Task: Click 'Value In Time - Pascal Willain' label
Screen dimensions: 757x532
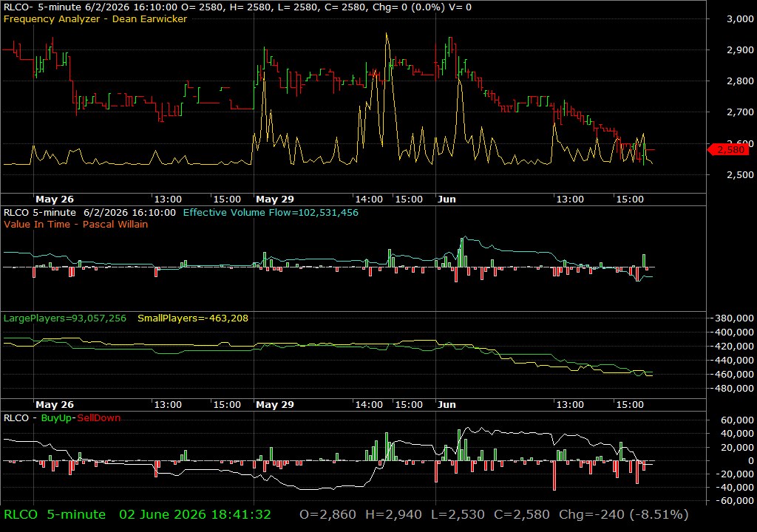Action: click(76, 224)
